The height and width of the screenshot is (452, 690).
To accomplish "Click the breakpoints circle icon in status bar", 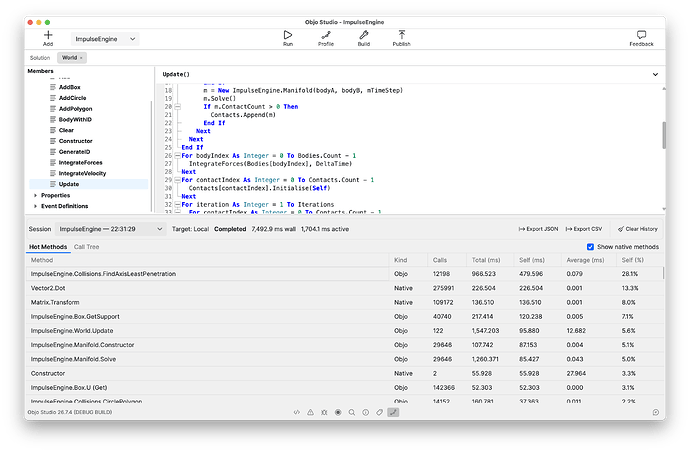I will [x=338, y=412].
